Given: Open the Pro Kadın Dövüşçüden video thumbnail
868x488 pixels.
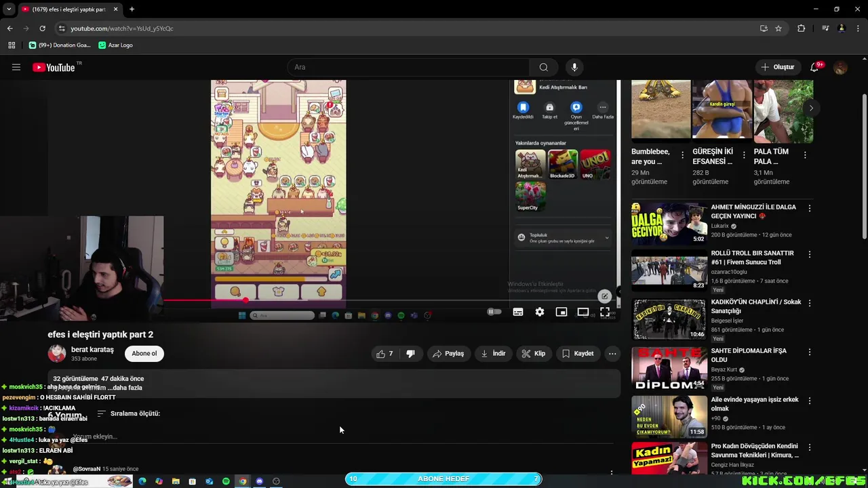Looking at the screenshot, I should point(669,458).
